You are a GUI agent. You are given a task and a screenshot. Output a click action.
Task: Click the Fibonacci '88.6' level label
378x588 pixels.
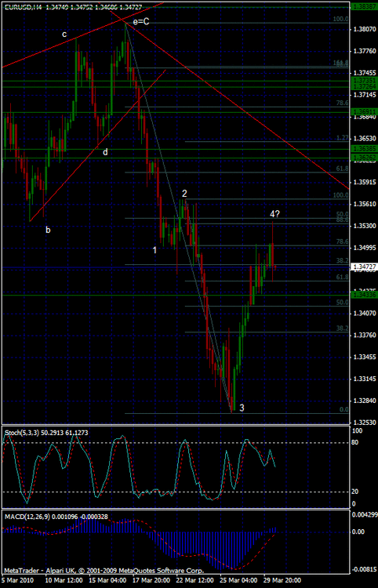[343, 220]
